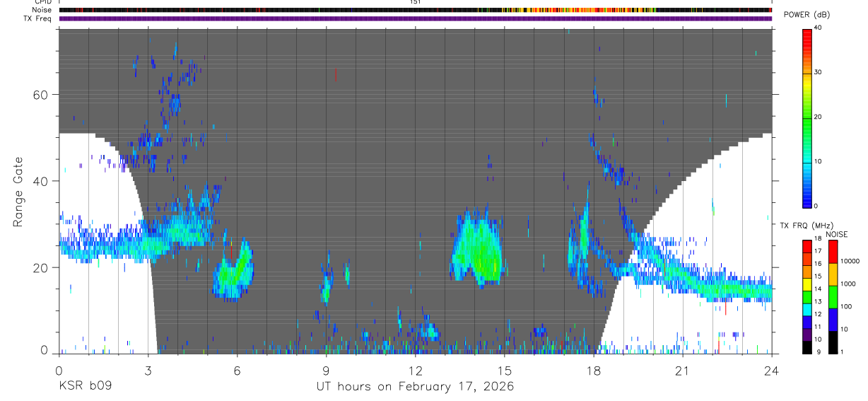868x401 pixels.
Task: Click the power scale value '40'
Action: pos(819,28)
